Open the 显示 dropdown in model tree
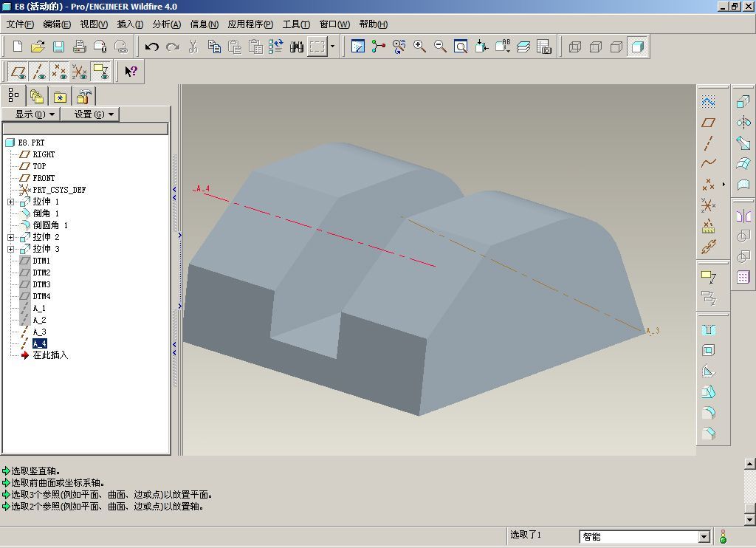Image resolution: width=756 pixels, height=548 pixels. [x=31, y=114]
